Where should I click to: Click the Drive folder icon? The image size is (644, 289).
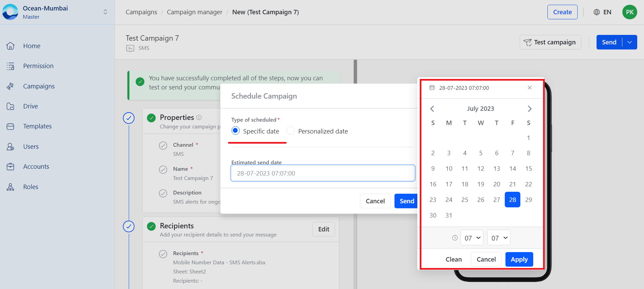click(11, 106)
